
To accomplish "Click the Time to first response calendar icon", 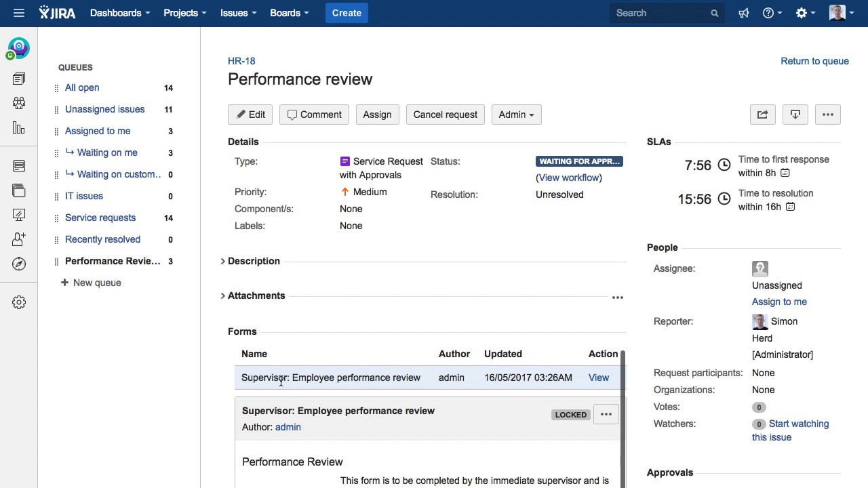I will pyautogui.click(x=785, y=174).
